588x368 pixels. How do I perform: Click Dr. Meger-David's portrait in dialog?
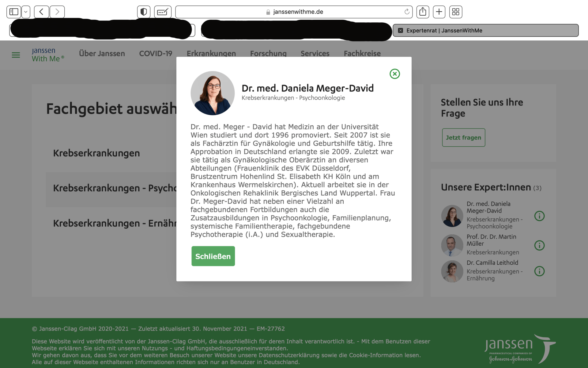click(213, 93)
